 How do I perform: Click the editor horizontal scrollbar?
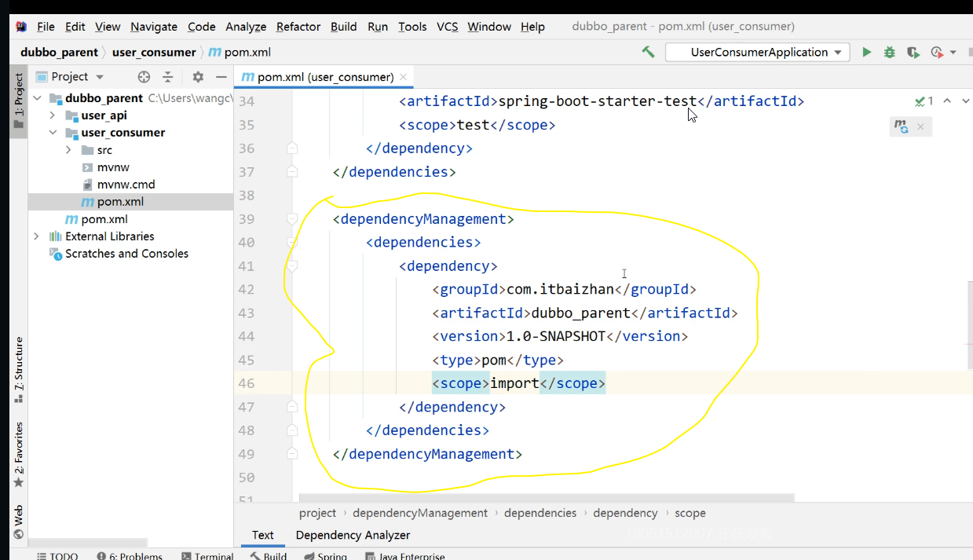tap(547, 498)
